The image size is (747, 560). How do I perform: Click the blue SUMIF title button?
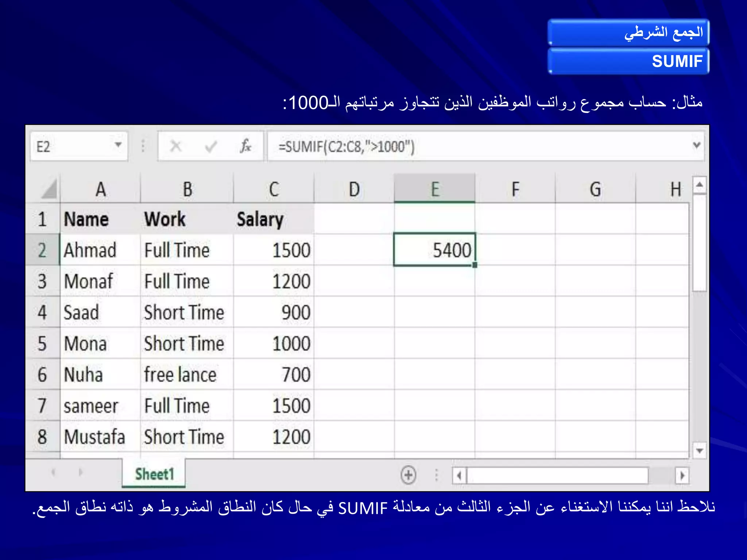[628, 61]
